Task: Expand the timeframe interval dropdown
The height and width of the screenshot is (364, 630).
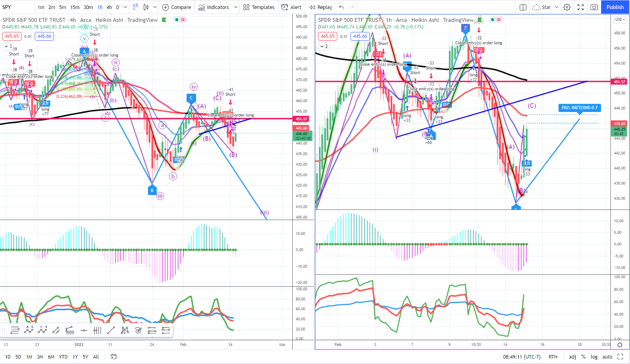Action: click(125, 7)
